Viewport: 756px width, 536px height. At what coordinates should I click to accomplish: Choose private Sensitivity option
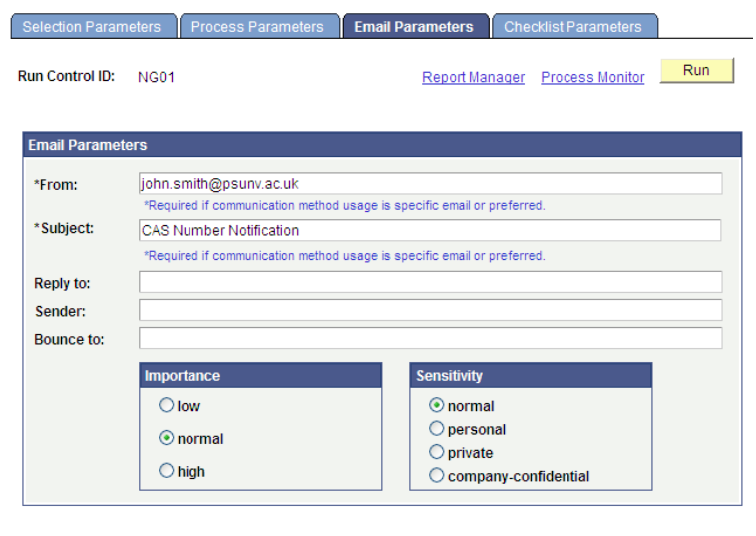click(x=436, y=452)
